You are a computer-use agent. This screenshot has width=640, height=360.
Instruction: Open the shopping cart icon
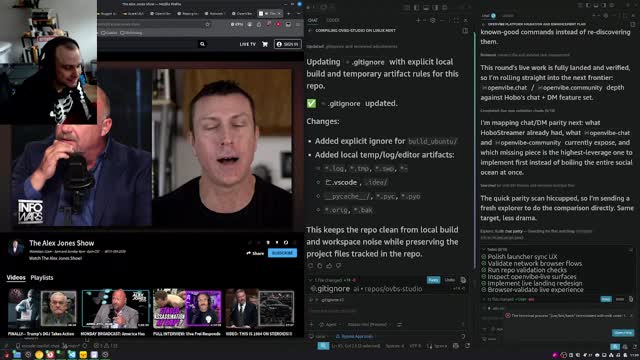[x=265, y=44]
